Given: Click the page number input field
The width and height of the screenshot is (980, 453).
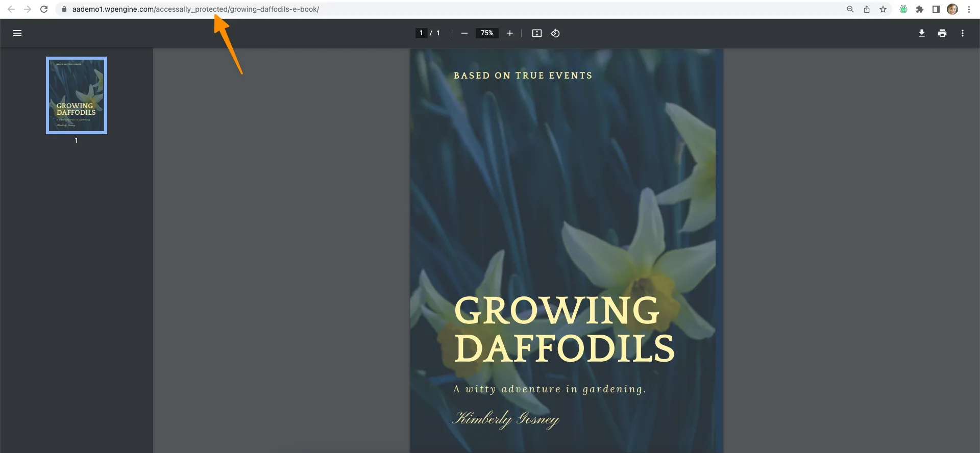Looking at the screenshot, I should coord(421,33).
